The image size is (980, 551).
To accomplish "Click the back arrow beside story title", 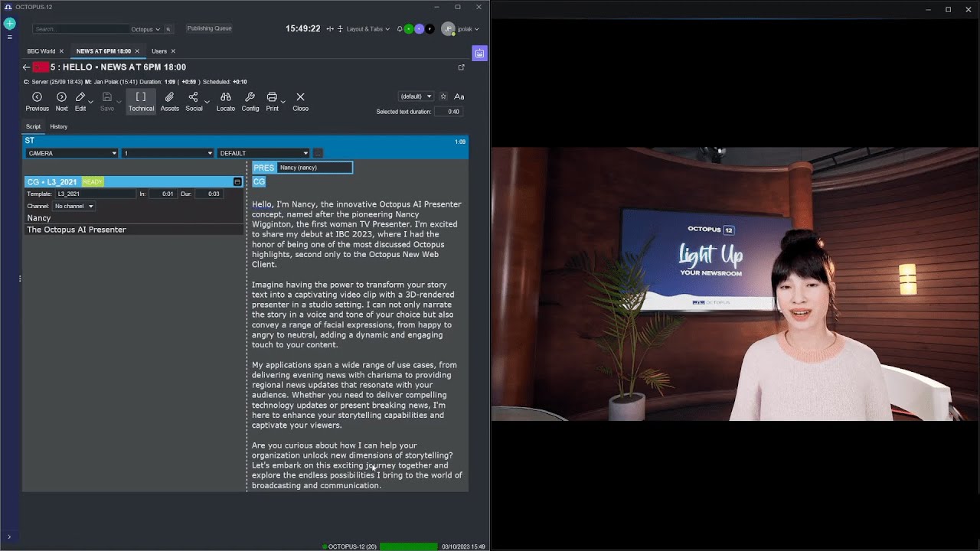I will (x=26, y=67).
